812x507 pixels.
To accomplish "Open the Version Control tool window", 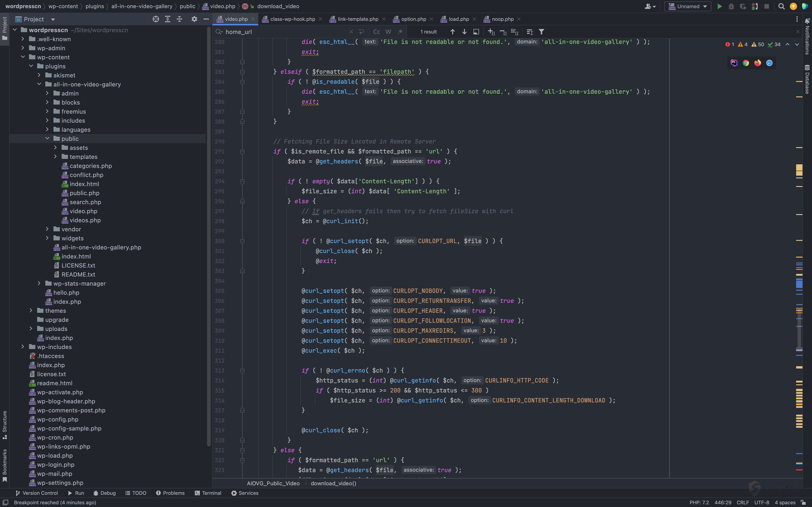I will coord(36,493).
